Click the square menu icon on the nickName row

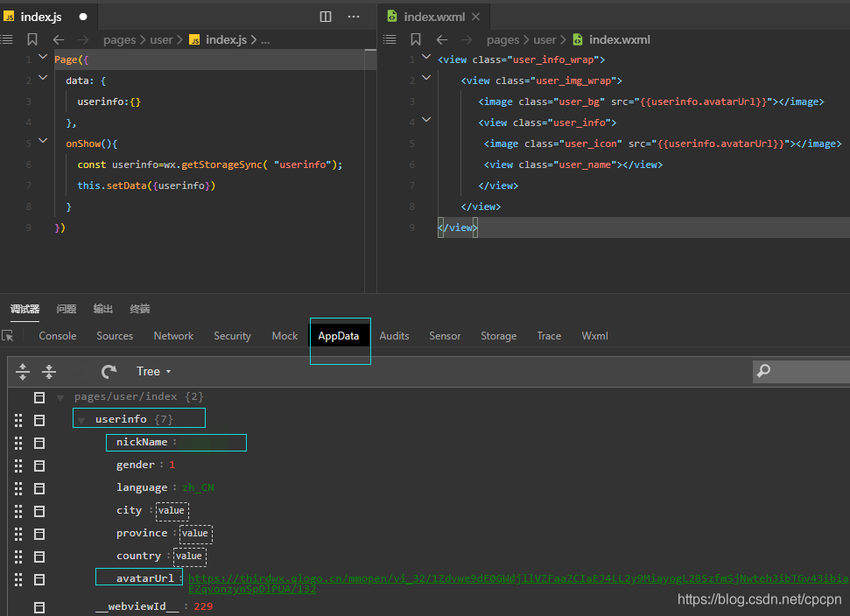coord(39,443)
